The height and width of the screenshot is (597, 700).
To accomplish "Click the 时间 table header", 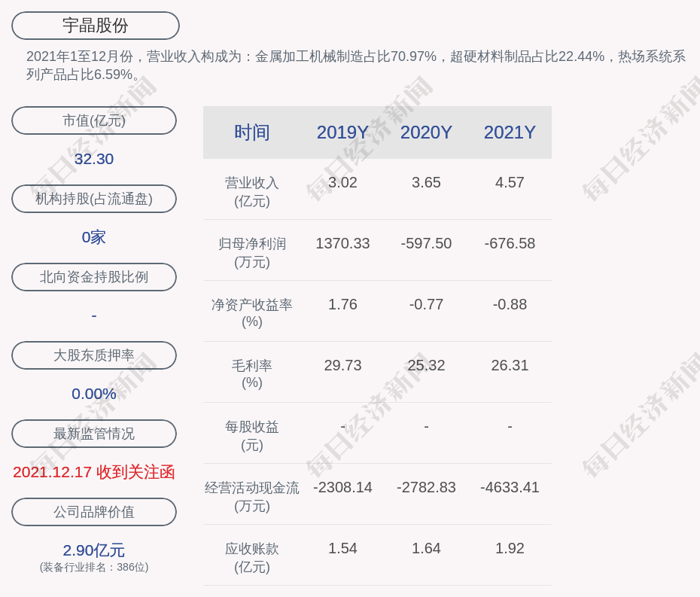I will tap(252, 132).
